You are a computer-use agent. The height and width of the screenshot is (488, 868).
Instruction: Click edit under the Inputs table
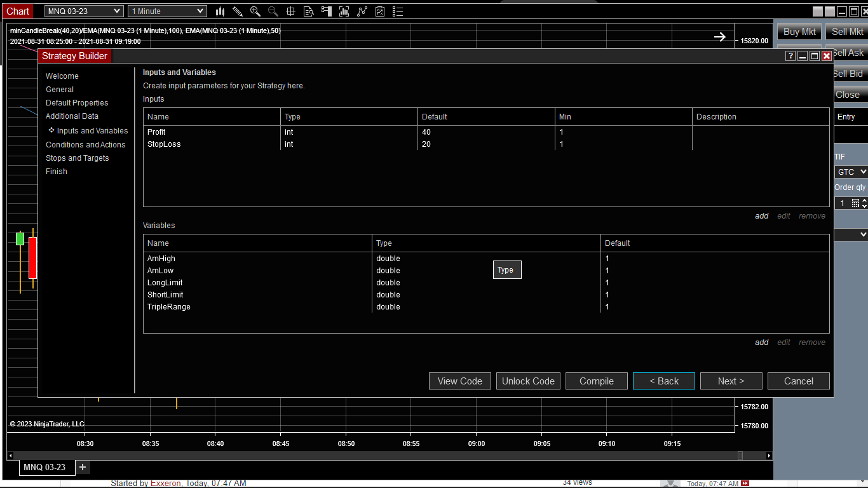click(x=783, y=216)
